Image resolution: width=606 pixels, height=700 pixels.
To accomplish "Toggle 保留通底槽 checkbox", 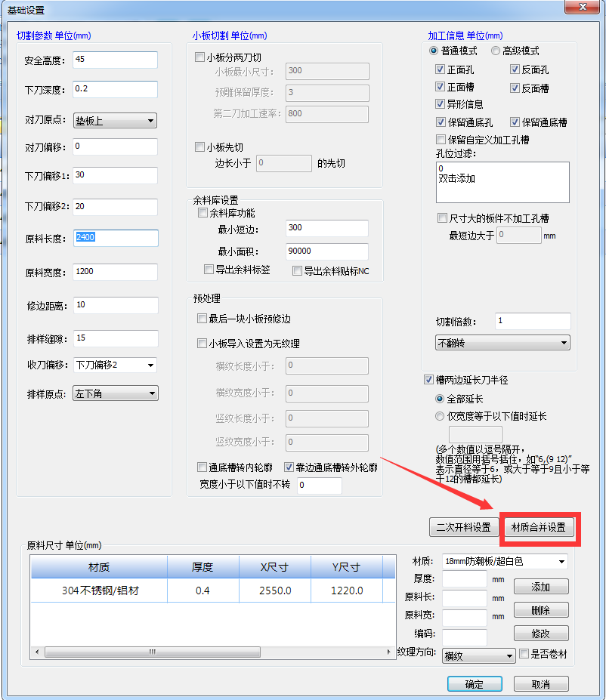I will (x=515, y=122).
